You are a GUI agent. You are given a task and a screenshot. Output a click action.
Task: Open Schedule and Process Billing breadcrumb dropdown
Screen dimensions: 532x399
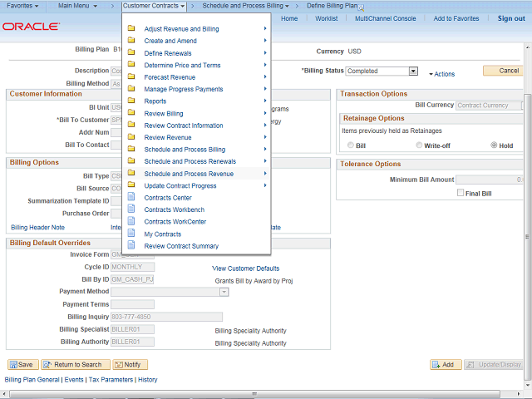coord(246,6)
